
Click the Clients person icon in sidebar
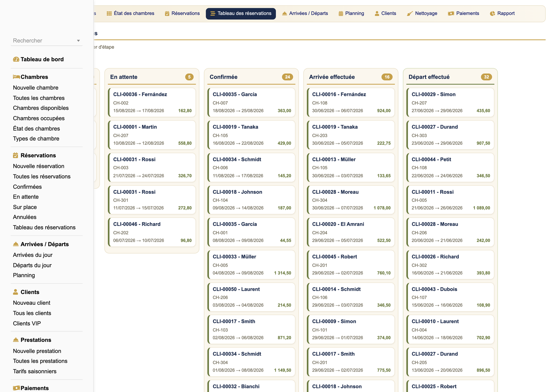[x=16, y=292]
